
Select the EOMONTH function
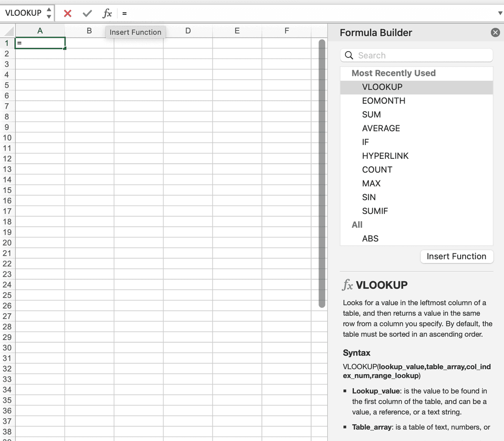tap(384, 100)
